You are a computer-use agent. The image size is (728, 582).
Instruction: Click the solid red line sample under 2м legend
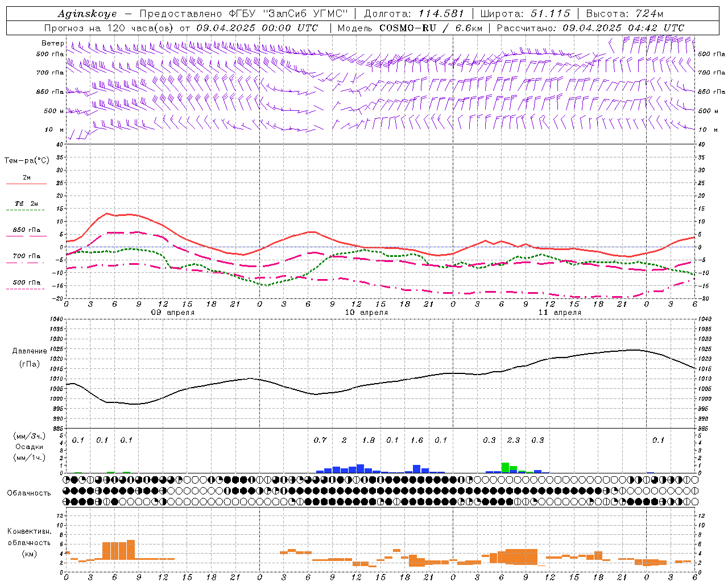tap(26, 184)
